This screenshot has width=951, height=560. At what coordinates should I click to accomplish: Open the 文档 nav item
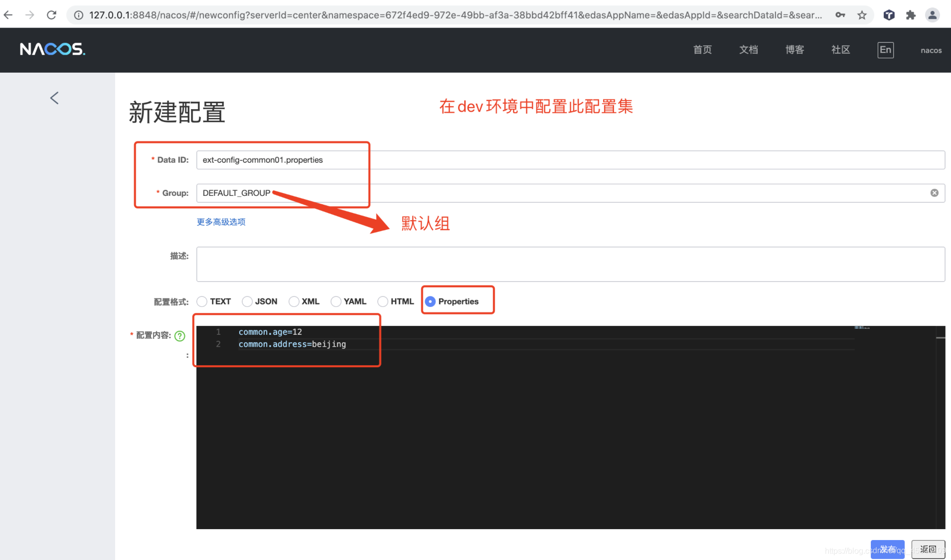(749, 50)
